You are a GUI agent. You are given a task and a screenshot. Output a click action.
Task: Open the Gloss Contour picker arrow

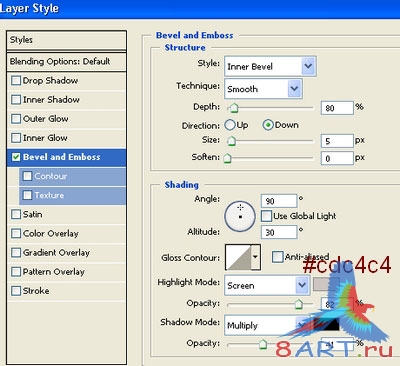pyautogui.click(x=255, y=257)
